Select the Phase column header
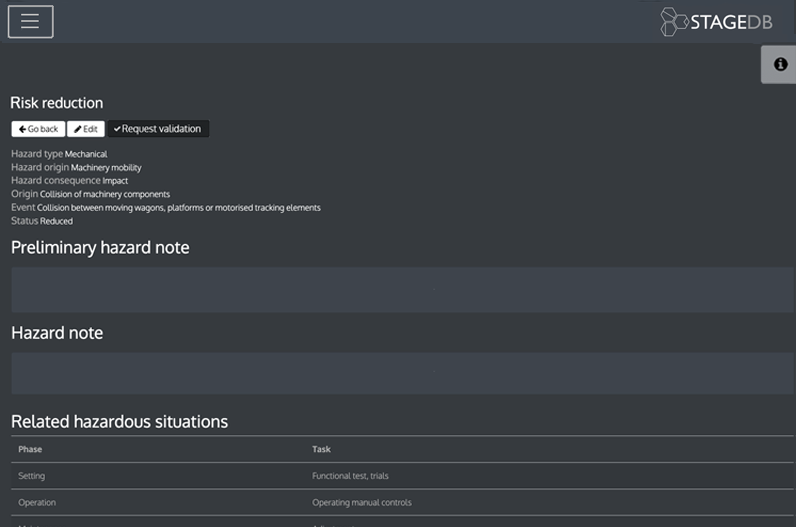796x527 pixels. coord(30,449)
